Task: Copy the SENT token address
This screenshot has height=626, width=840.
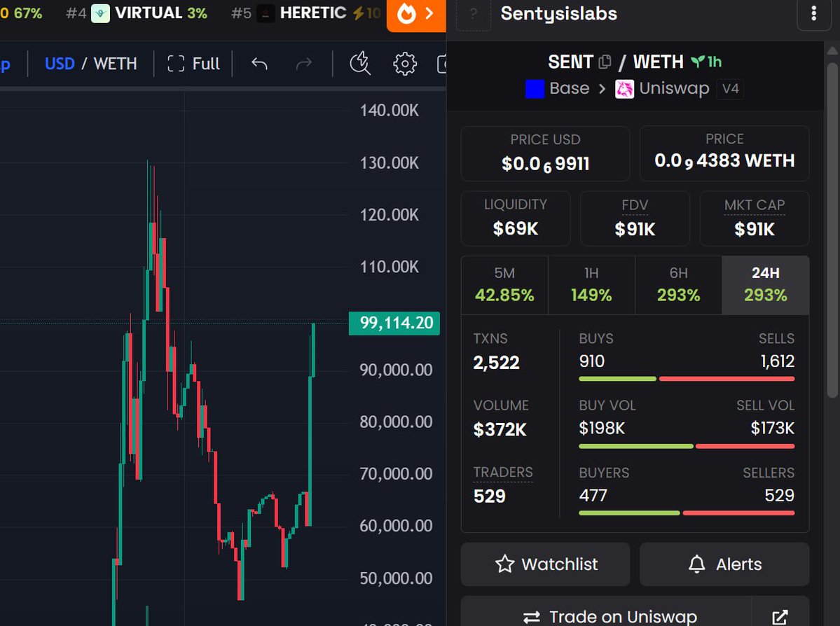Action: [x=605, y=62]
